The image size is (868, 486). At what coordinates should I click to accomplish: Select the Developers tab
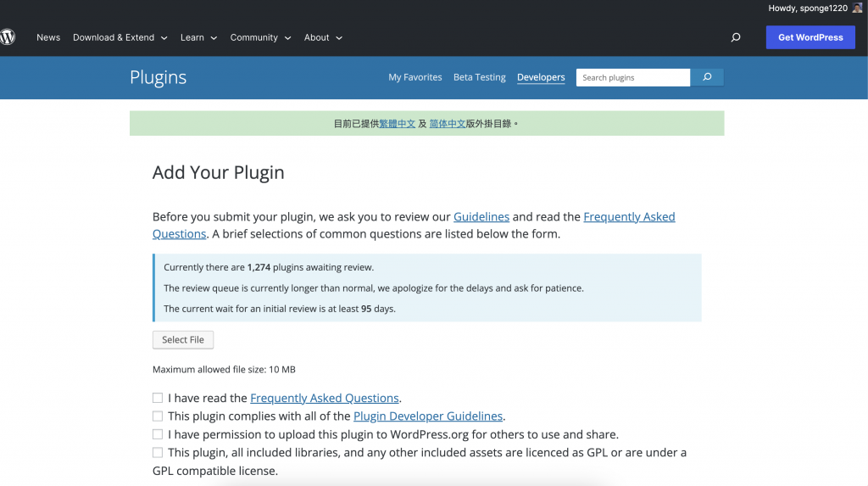[x=541, y=77]
